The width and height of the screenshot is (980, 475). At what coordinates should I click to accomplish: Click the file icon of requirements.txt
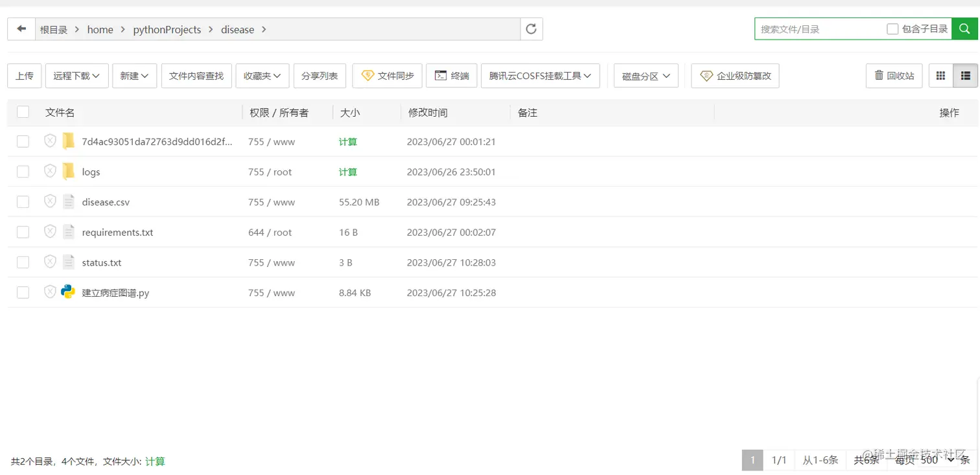(69, 232)
